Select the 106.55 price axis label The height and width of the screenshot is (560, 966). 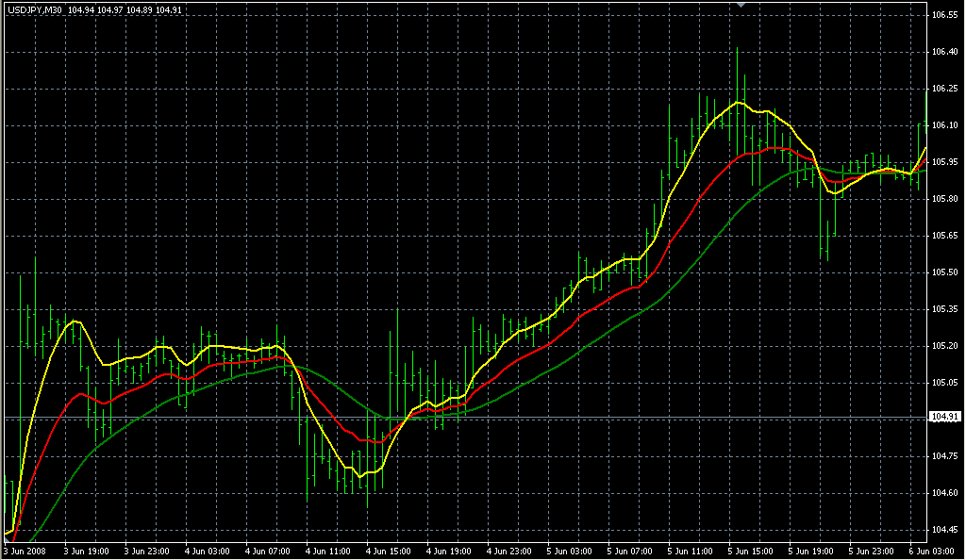coord(944,16)
